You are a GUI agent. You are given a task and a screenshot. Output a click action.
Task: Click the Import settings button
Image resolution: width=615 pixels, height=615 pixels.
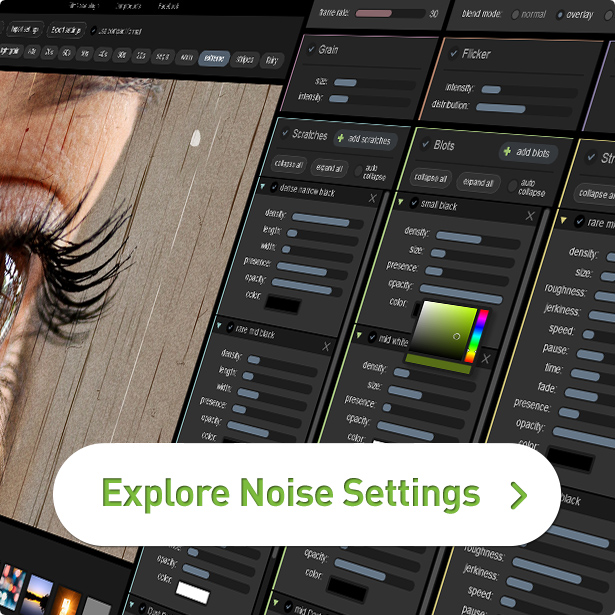point(25,29)
